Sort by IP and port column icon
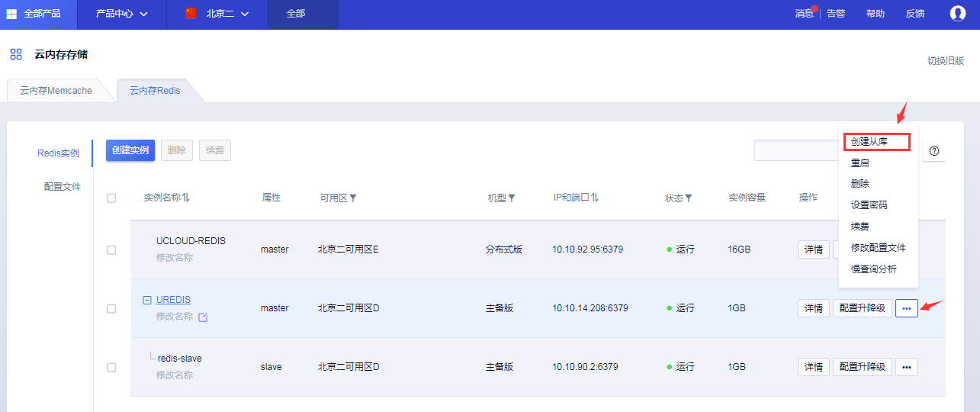The width and height of the screenshot is (980, 412). point(594,198)
